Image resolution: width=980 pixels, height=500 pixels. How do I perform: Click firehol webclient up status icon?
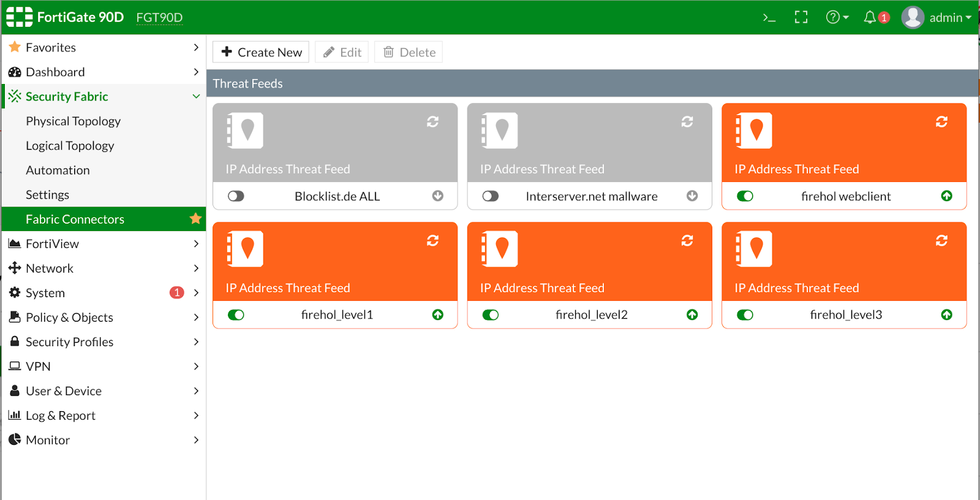point(947,196)
